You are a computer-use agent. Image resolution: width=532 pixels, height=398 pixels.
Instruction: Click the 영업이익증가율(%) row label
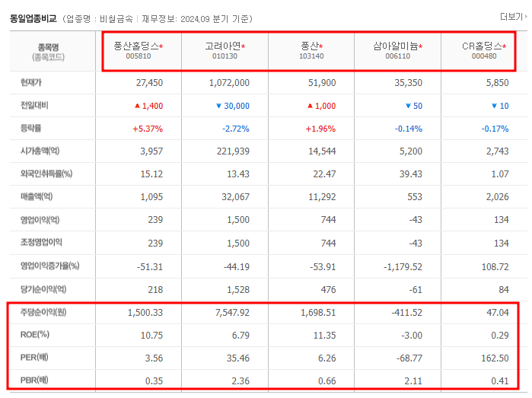pos(50,266)
